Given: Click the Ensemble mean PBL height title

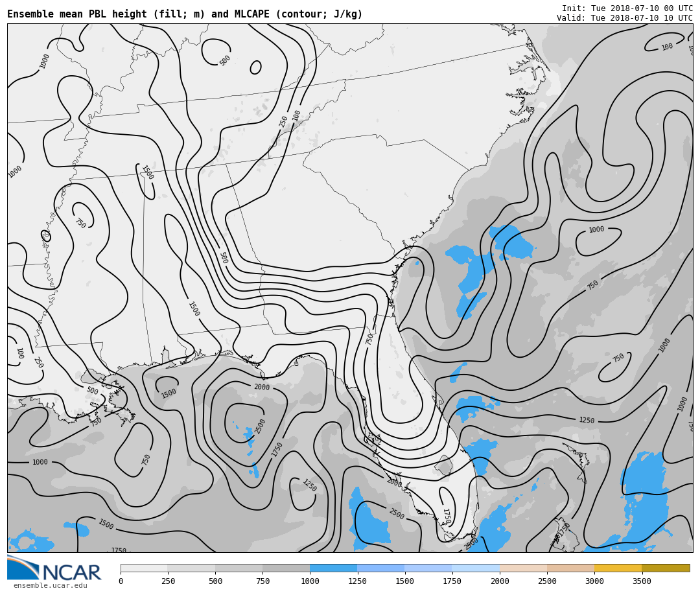Looking at the screenshot, I should click(185, 14).
